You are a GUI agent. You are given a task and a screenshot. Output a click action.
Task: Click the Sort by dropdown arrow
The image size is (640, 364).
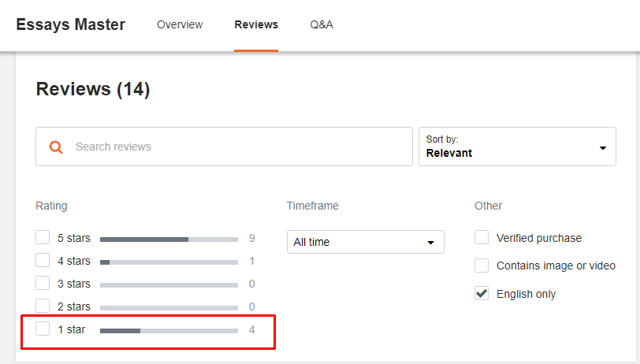(x=602, y=147)
